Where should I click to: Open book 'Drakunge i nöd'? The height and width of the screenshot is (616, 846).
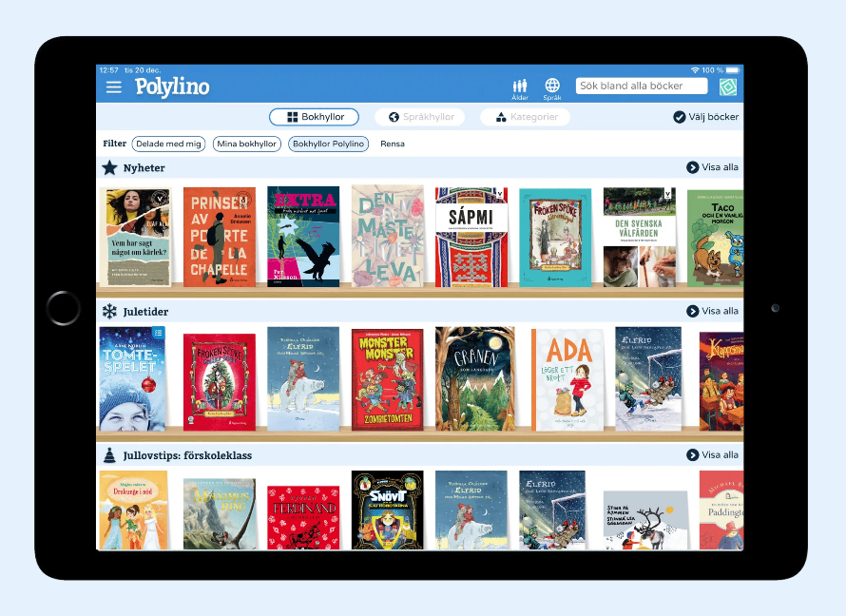(x=134, y=510)
